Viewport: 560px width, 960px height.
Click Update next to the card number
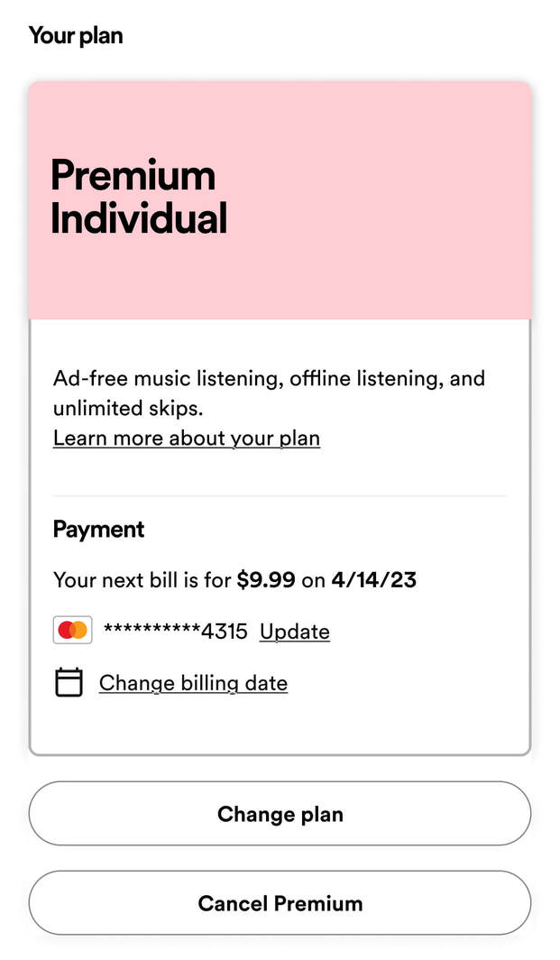[294, 631]
